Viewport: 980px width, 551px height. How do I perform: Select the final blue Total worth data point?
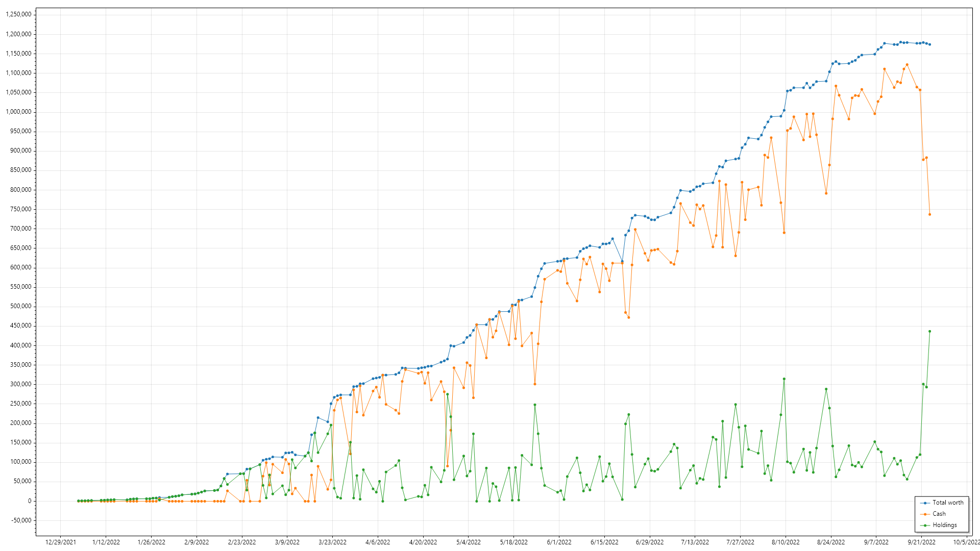929,44
